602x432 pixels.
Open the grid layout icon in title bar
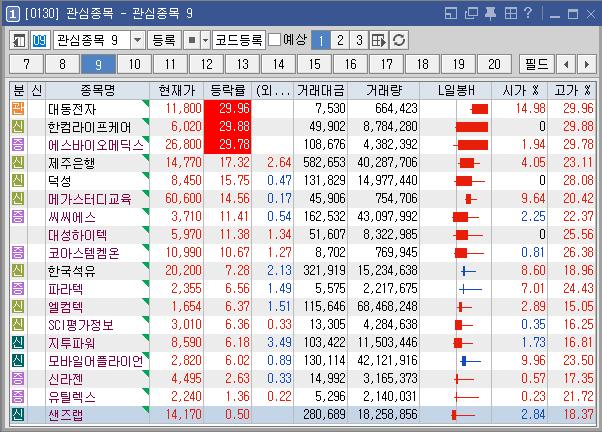[510, 14]
